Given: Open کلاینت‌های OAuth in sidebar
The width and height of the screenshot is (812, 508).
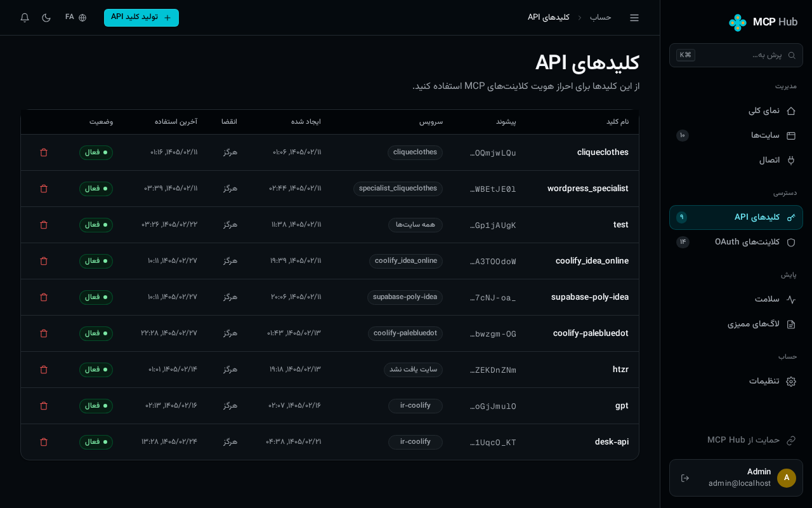Looking at the screenshot, I should pyautogui.click(x=736, y=242).
